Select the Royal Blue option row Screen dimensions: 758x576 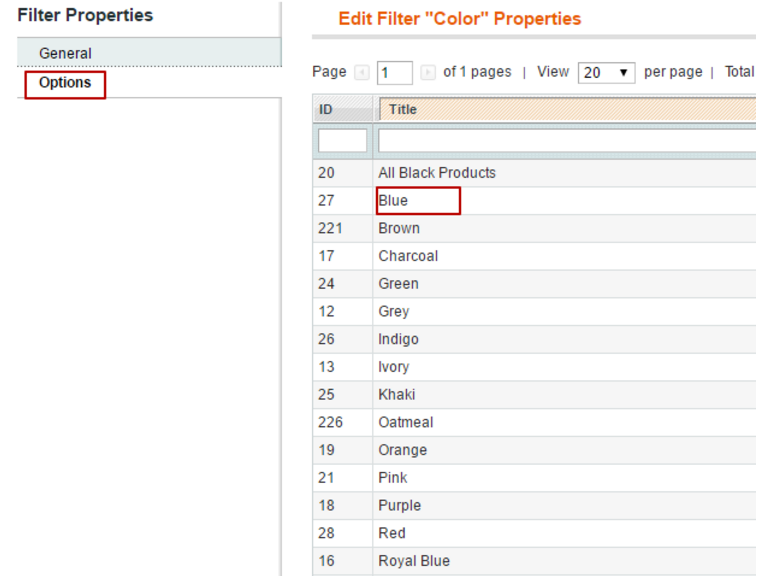pyautogui.click(x=414, y=561)
